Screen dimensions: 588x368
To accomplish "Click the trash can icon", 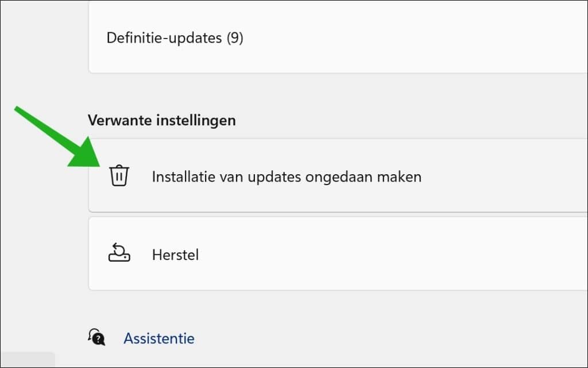I will tap(119, 175).
